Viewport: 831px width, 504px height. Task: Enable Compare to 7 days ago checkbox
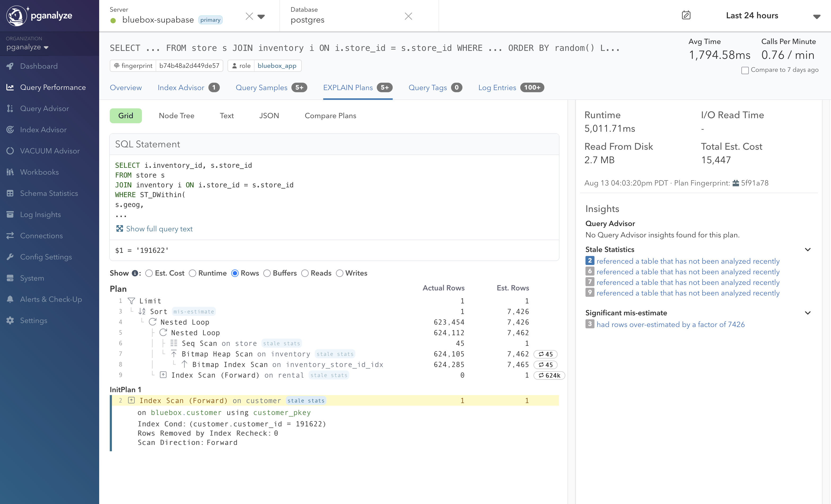[x=745, y=70]
